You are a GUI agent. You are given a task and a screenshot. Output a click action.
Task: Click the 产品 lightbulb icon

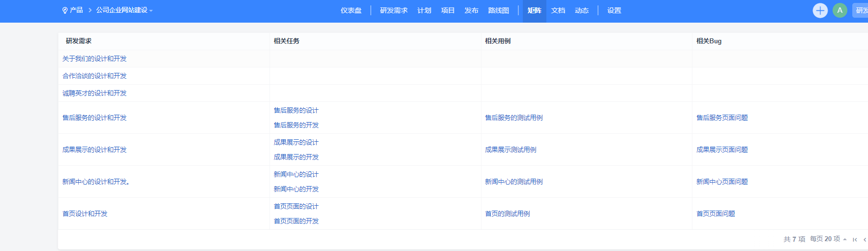[x=65, y=10]
